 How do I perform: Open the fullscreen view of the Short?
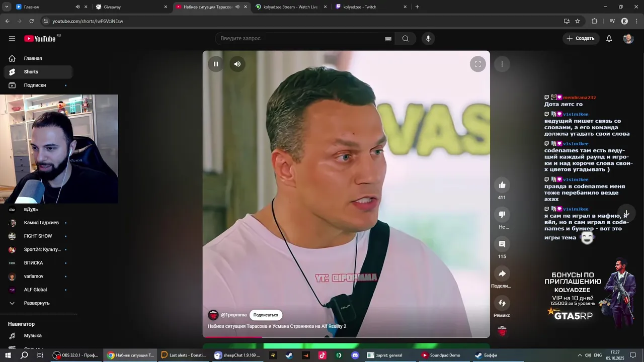[x=478, y=64]
